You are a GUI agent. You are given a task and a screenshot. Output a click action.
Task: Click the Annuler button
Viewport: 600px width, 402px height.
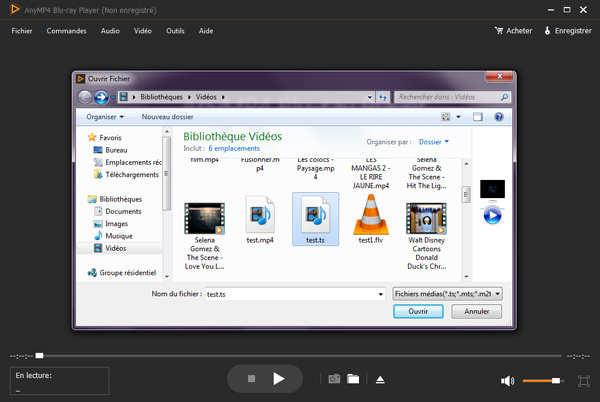point(476,312)
